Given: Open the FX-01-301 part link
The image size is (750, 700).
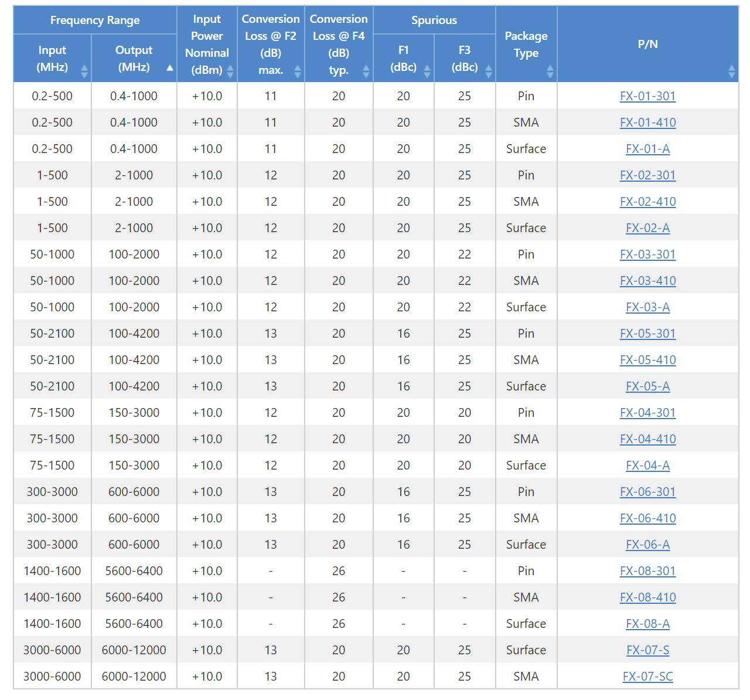Looking at the screenshot, I should (647, 96).
